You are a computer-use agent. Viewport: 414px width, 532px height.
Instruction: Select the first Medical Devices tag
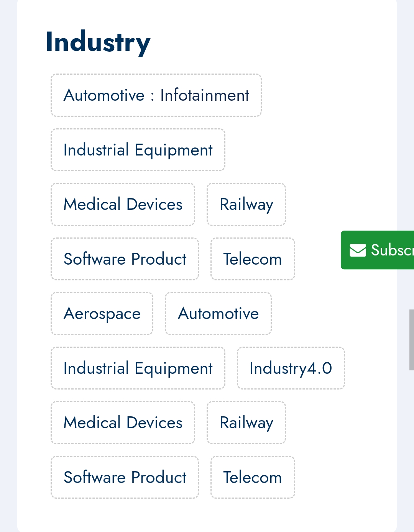tap(123, 205)
